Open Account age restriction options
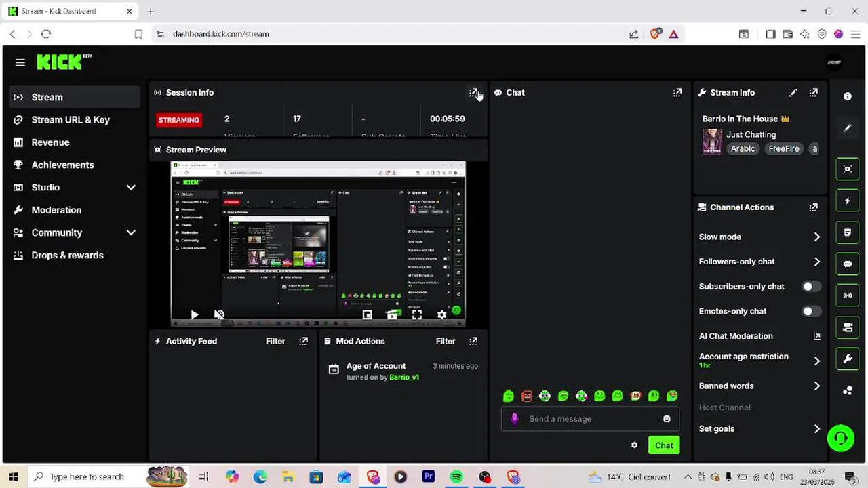 (759, 361)
